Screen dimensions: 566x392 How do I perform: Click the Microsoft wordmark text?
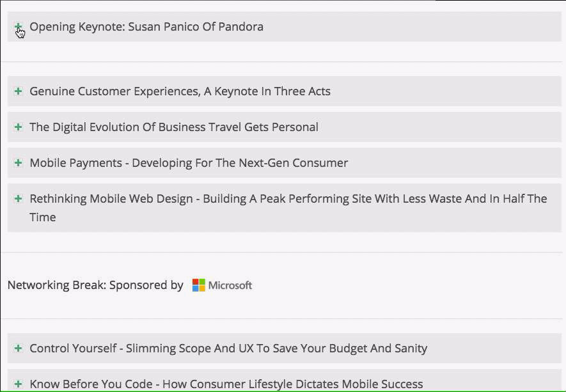pyautogui.click(x=230, y=285)
